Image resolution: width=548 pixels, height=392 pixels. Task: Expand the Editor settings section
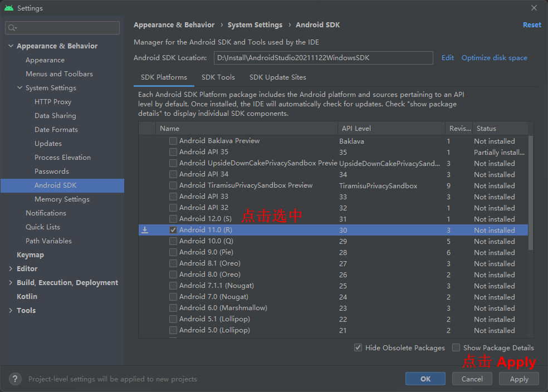(x=11, y=268)
